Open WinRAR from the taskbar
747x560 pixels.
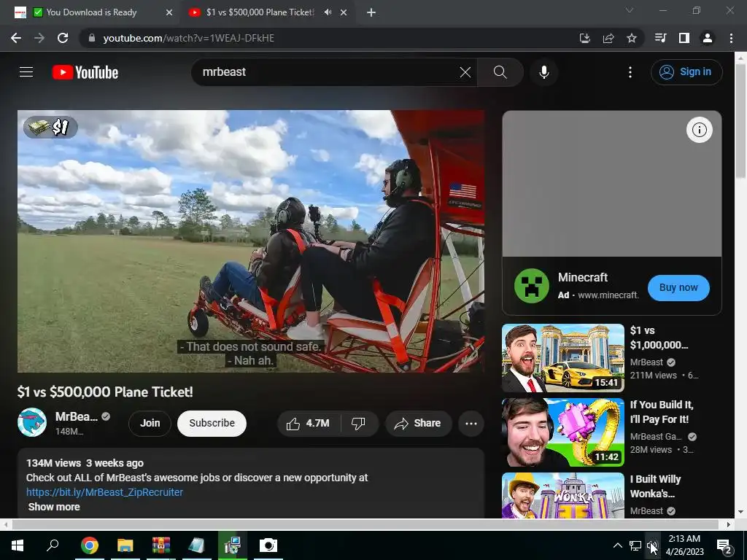point(161,545)
